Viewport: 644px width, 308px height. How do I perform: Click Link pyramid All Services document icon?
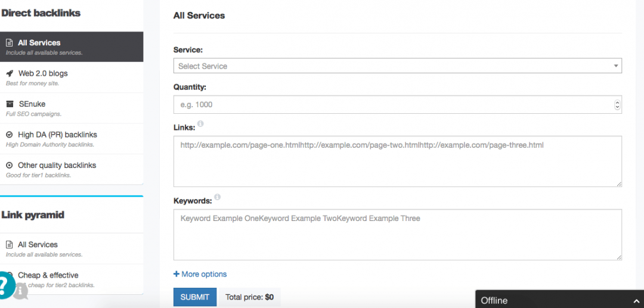pyautogui.click(x=10, y=244)
